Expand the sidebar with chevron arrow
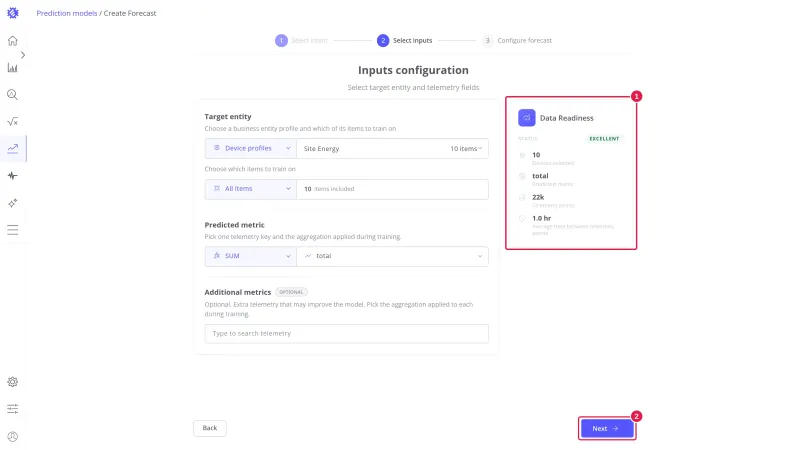This screenshot has height=450, width=800. pos(23,55)
